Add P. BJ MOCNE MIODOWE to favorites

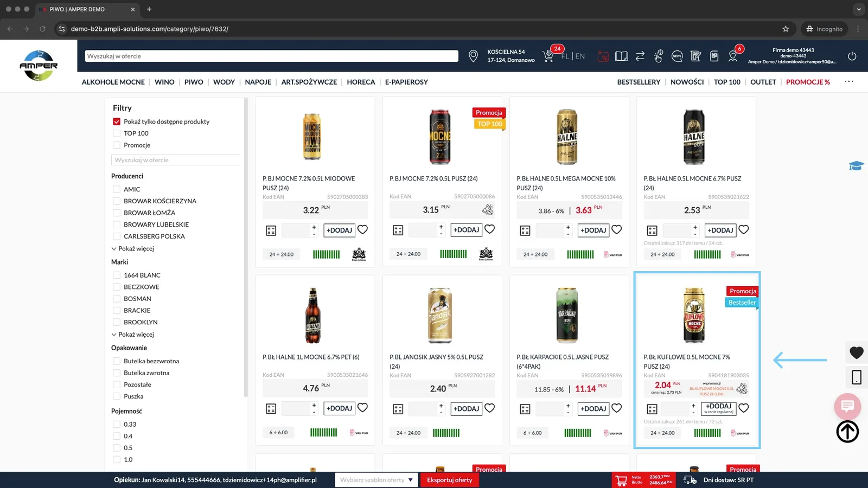[x=363, y=230]
